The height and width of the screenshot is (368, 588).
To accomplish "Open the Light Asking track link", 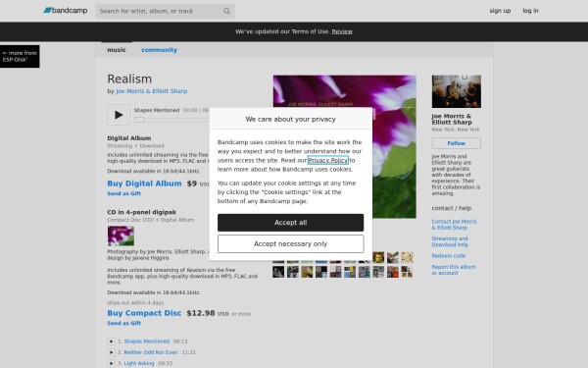I will pyautogui.click(x=139, y=363).
